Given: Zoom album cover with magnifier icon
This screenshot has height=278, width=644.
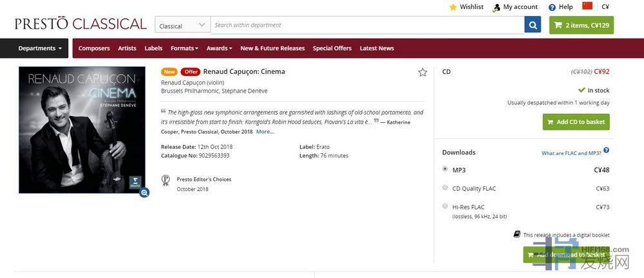Looking at the screenshot, I should click(x=144, y=192).
